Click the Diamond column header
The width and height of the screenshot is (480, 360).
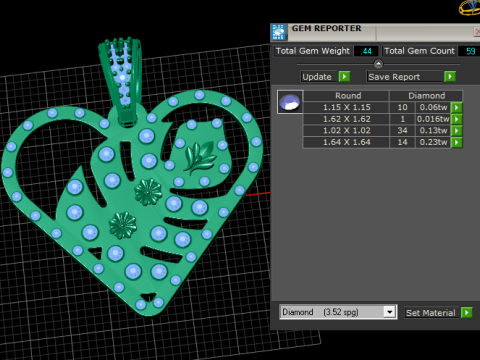pos(426,96)
